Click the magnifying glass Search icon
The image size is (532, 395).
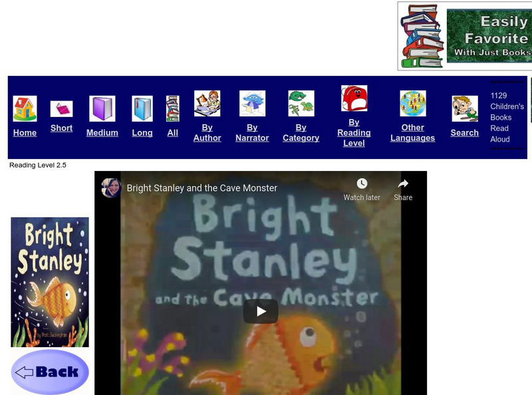(465, 108)
